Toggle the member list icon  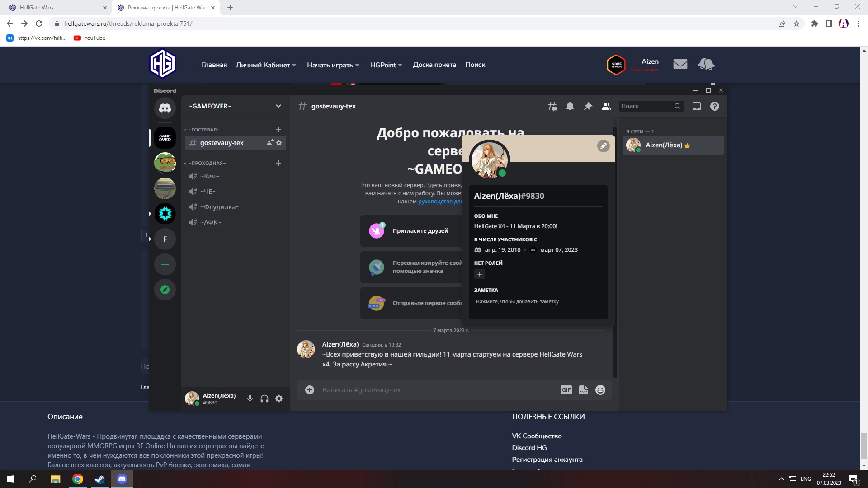606,106
